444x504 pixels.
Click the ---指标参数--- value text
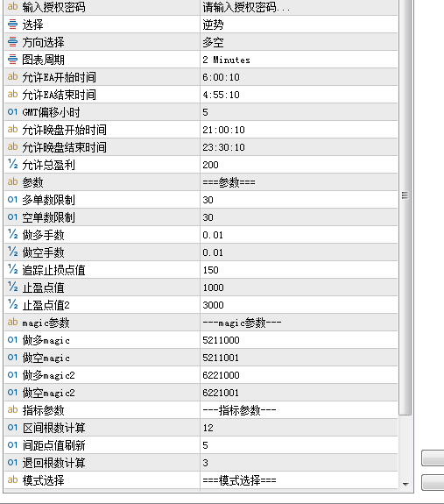click(x=239, y=410)
